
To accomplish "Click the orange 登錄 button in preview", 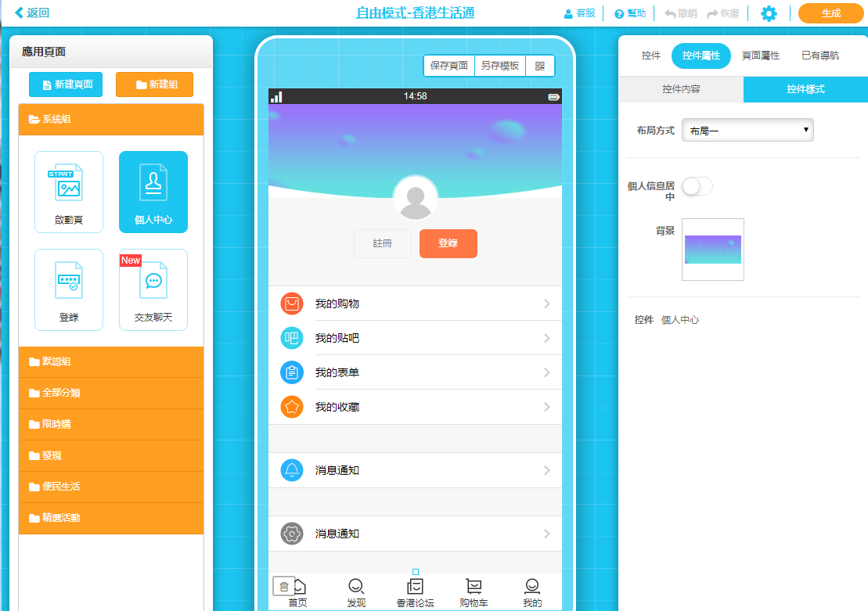I will click(448, 243).
